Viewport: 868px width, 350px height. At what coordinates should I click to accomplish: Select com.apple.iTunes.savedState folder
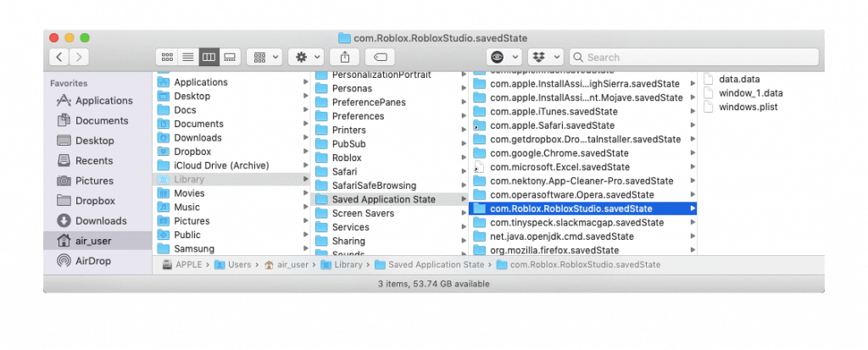(x=583, y=112)
